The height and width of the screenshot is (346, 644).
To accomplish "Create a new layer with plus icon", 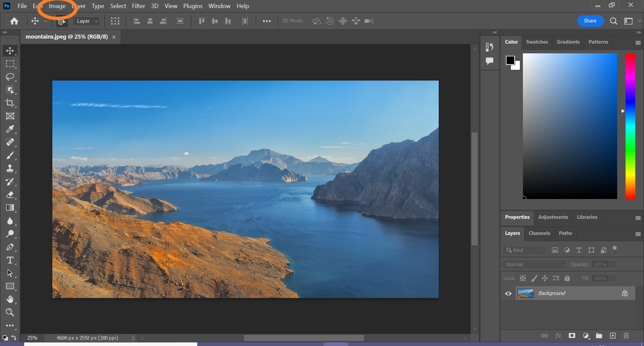I will point(613,336).
